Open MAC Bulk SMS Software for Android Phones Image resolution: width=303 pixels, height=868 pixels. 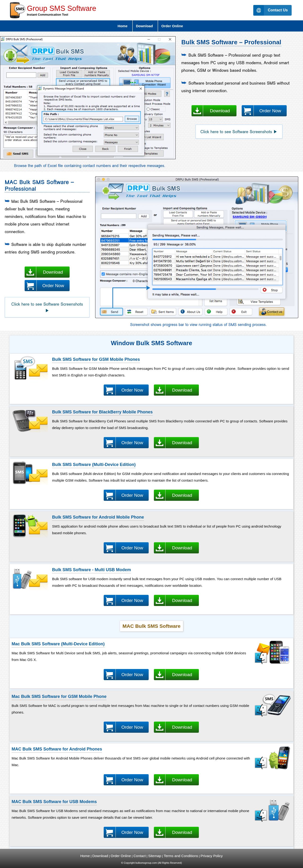coord(57,749)
